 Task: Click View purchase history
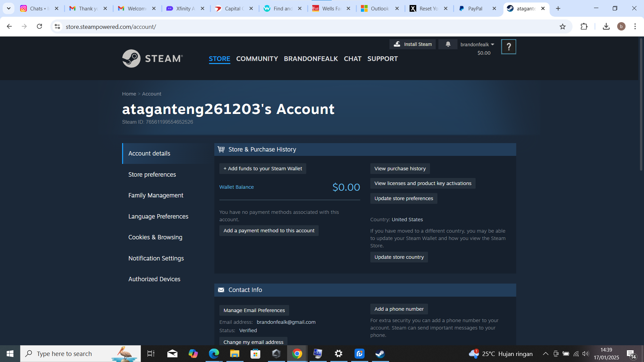(x=400, y=169)
